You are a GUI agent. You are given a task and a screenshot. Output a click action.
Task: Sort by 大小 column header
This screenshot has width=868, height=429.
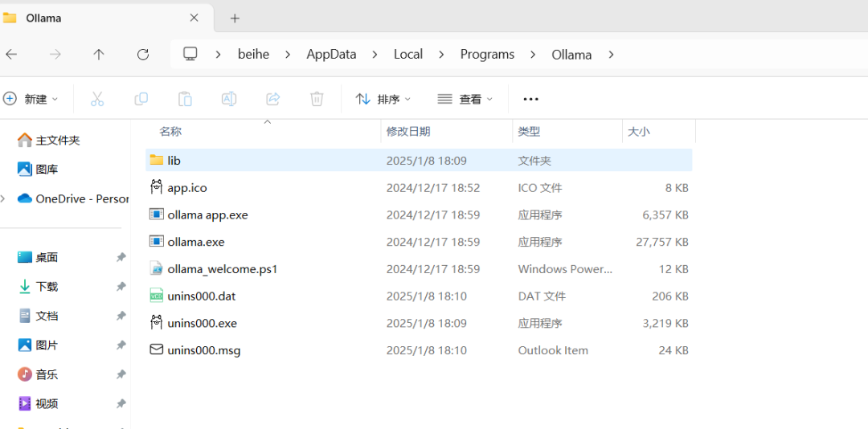(x=639, y=131)
